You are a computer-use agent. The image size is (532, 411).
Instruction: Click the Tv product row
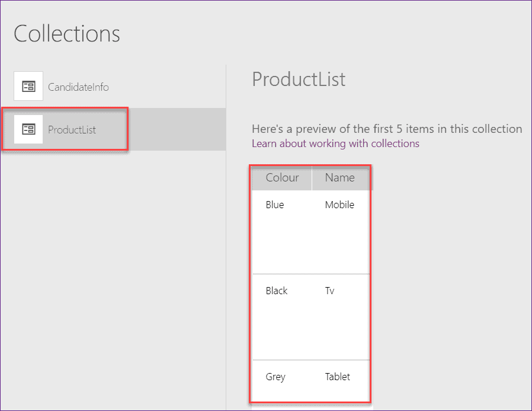(329, 291)
